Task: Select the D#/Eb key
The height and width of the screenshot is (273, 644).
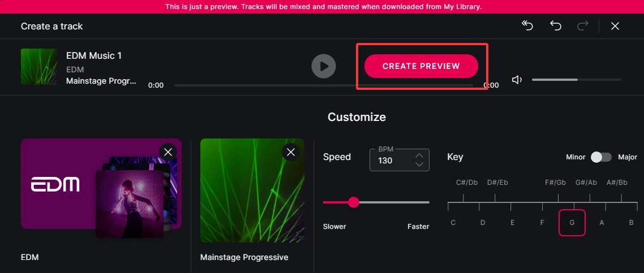Action: point(497,183)
